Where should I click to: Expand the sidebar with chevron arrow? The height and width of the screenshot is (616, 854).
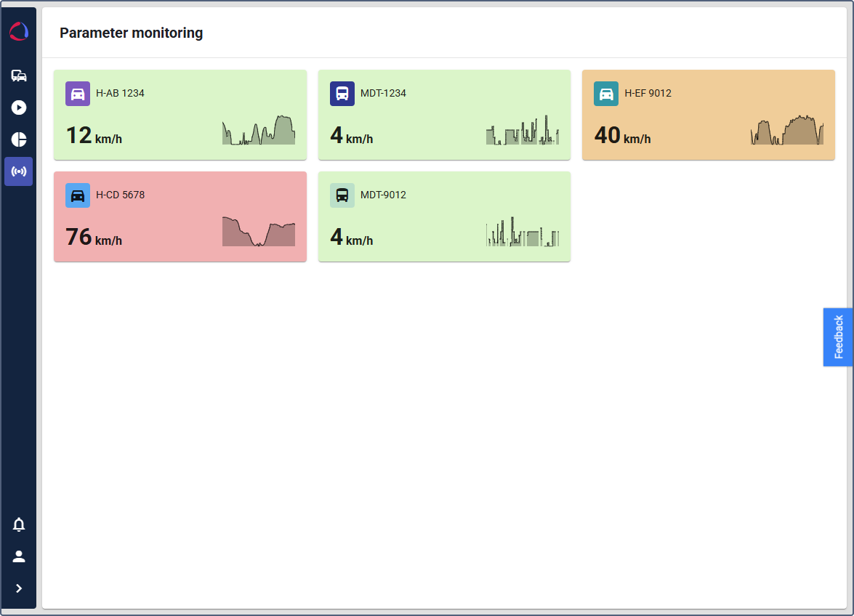pos(19,588)
